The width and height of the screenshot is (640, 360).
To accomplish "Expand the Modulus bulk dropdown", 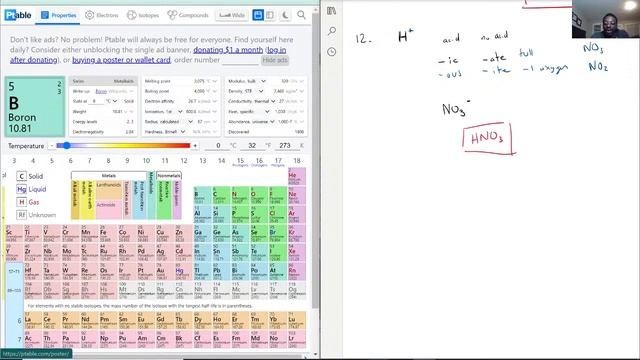I will (263, 81).
